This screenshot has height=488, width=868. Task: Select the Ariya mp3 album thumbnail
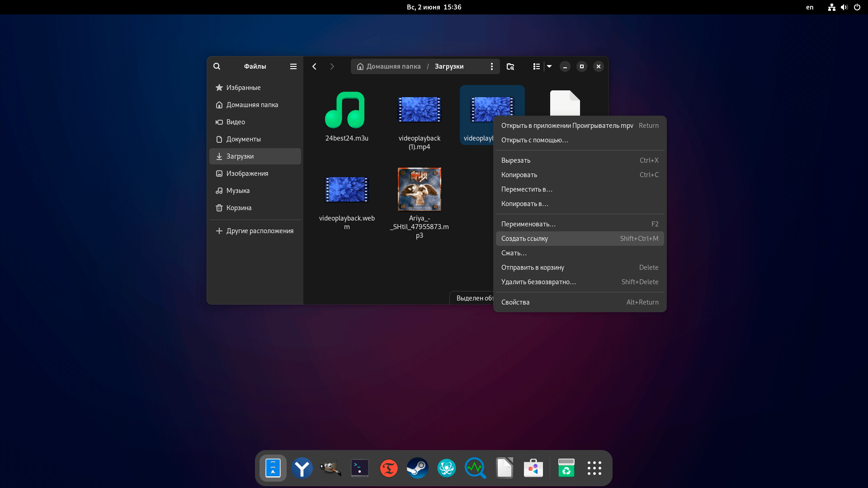(419, 189)
